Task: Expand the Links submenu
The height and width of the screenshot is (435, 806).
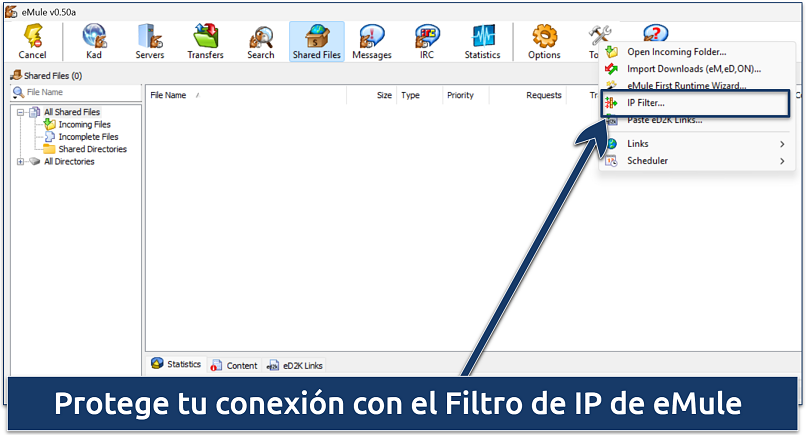Action: click(x=697, y=144)
